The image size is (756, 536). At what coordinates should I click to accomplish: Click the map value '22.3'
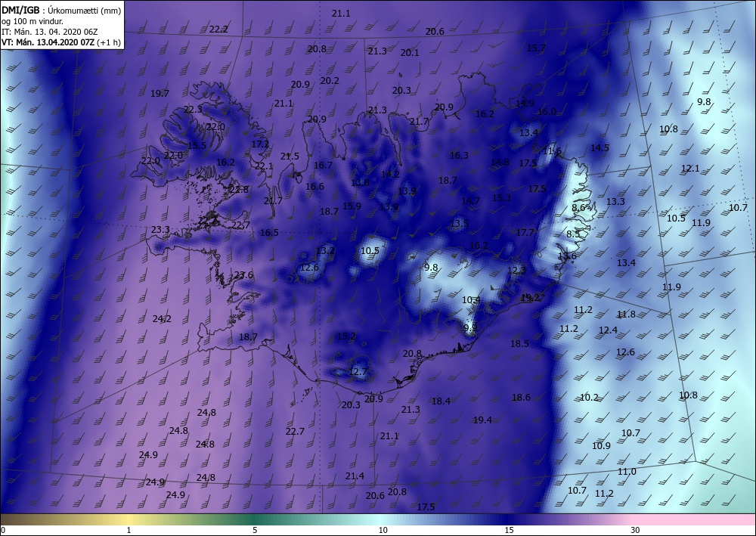pyautogui.click(x=193, y=110)
